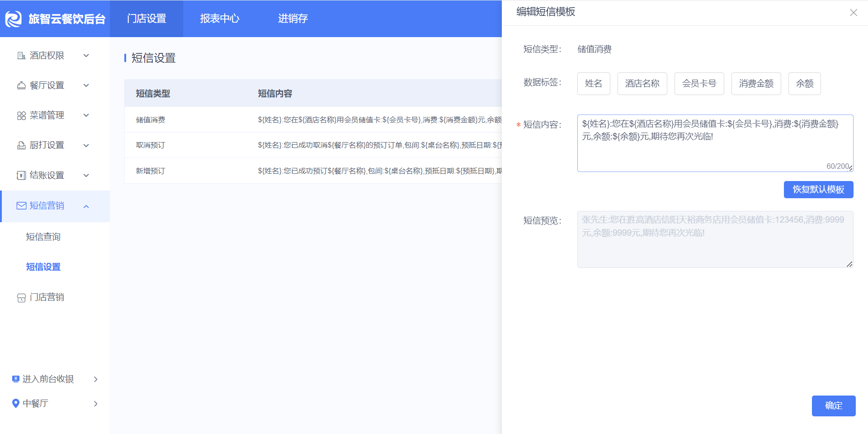Click the 恢复默认模板 button
This screenshot has width=868, height=434.
819,190
